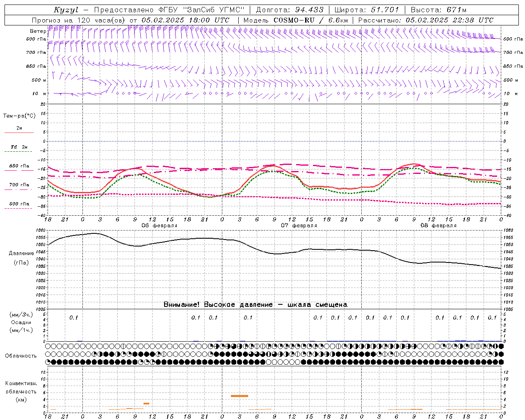
Task: Click the Тем-ра(°C) axis label
Action: coord(19,116)
